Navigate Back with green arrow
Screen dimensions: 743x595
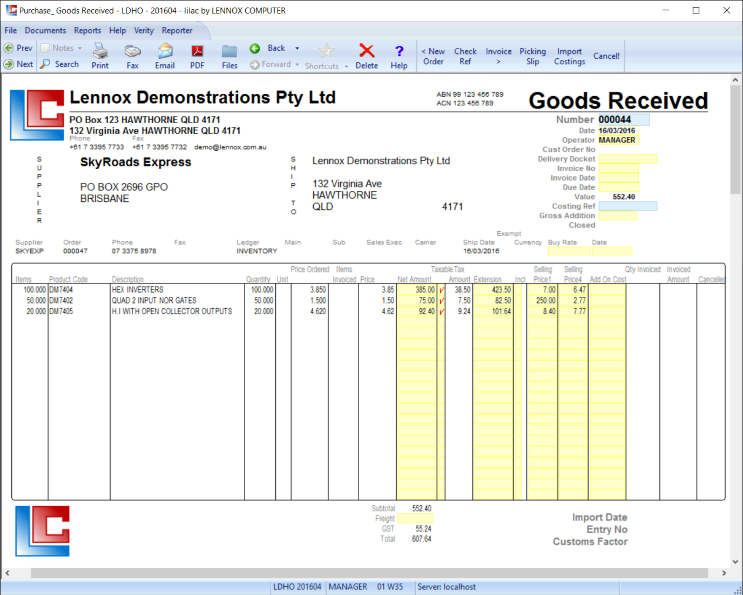tap(267, 48)
